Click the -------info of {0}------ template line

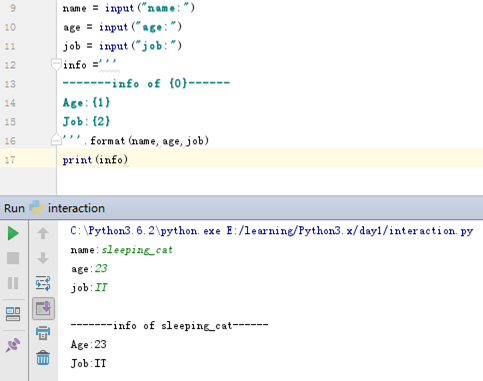pos(146,83)
